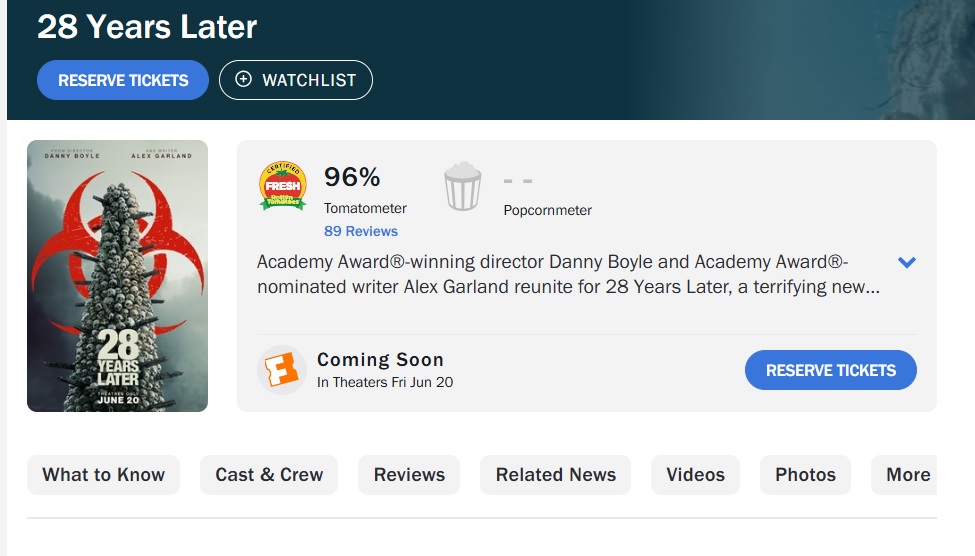This screenshot has height=556, width=975.
Task: Click the 96% Tomatometer score
Action: pyautogui.click(x=352, y=178)
